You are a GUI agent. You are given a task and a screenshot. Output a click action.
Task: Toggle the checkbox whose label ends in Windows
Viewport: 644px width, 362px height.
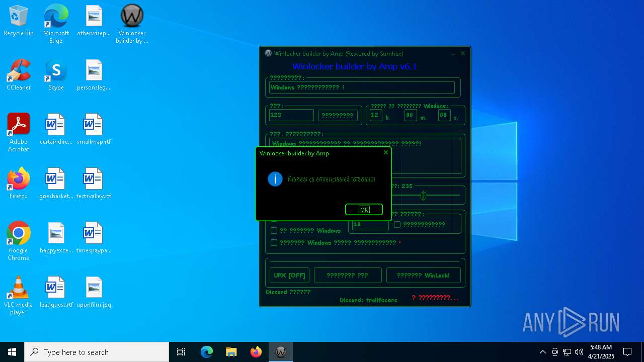[x=274, y=230]
